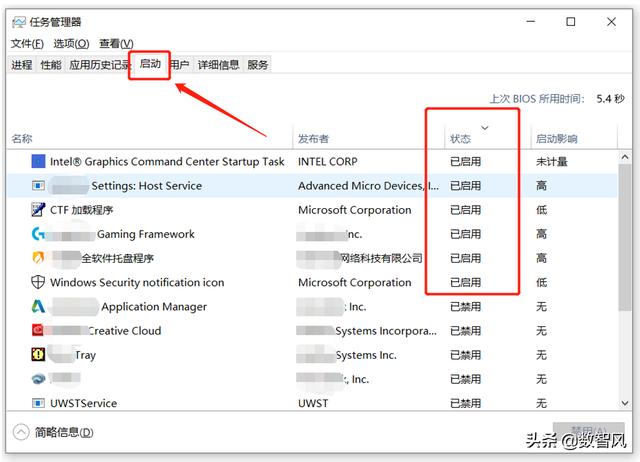This screenshot has height=462, width=640.
Task: Click the 简略信息(D) link text
Action: tap(64, 432)
